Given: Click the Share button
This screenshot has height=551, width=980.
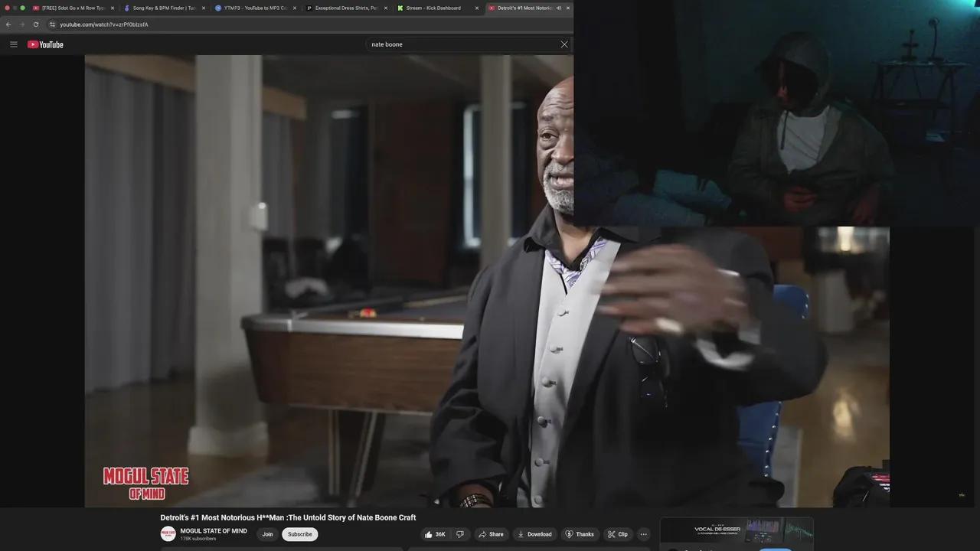Looking at the screenshot, I should pos(492,534).
